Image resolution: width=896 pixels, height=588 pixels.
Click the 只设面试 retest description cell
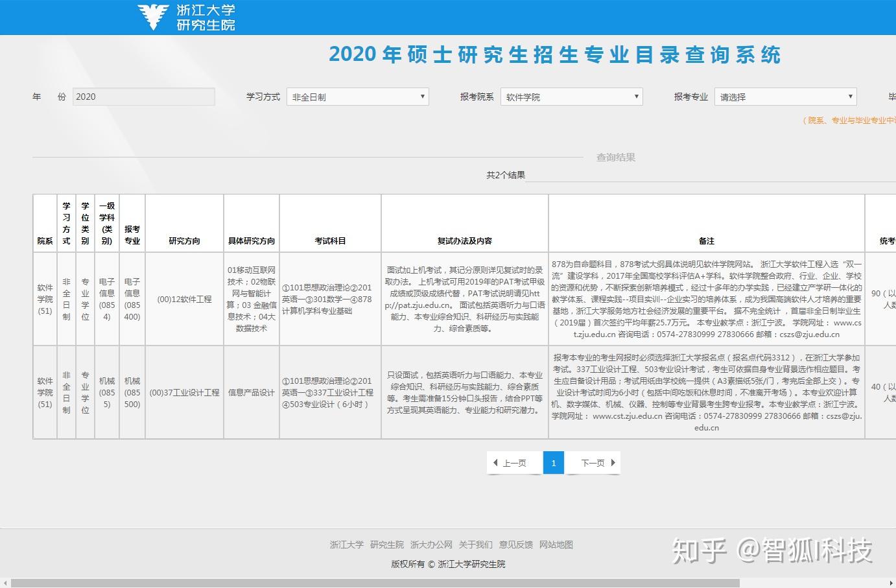pyautogui.click(x=465, y=392)
